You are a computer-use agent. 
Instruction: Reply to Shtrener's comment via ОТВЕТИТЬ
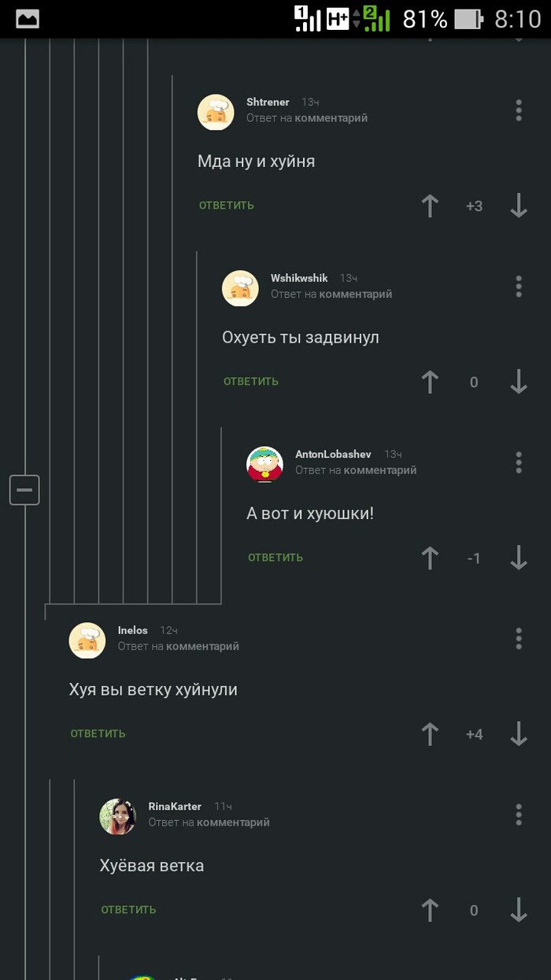tap(227, 206)
